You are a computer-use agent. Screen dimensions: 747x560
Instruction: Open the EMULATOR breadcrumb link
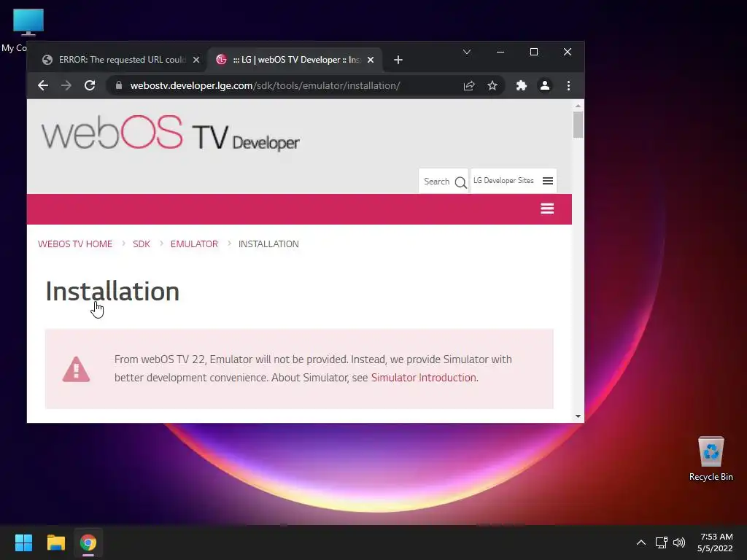coord(194,244)
